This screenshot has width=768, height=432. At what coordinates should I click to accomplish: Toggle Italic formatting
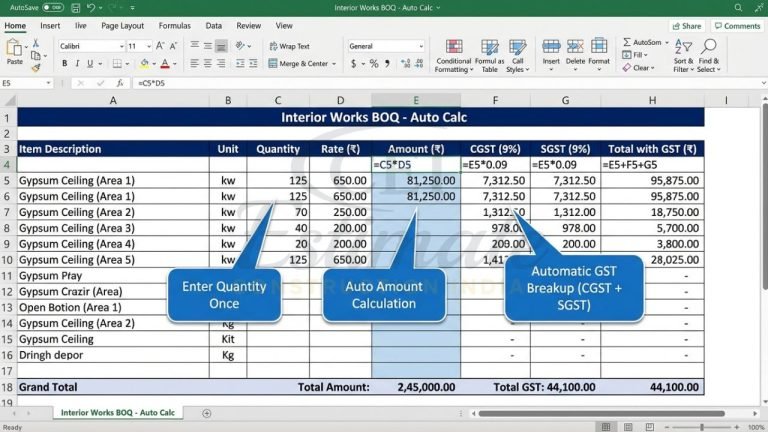77,63
